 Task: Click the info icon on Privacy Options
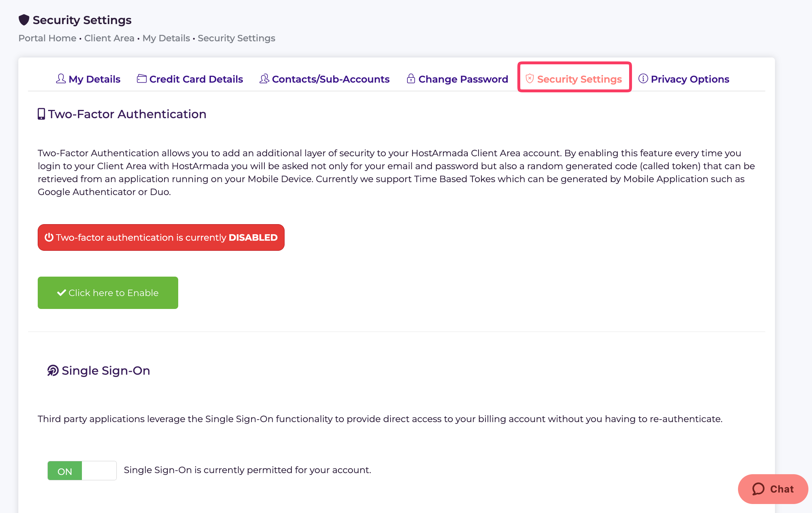point(643,79)
